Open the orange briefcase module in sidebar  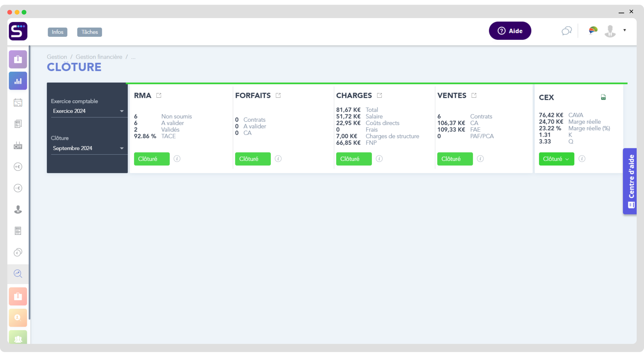[x=18, y=296]
